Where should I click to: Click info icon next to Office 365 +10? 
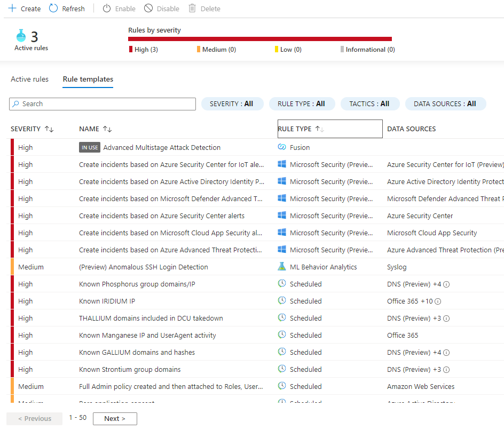(438, 301)
